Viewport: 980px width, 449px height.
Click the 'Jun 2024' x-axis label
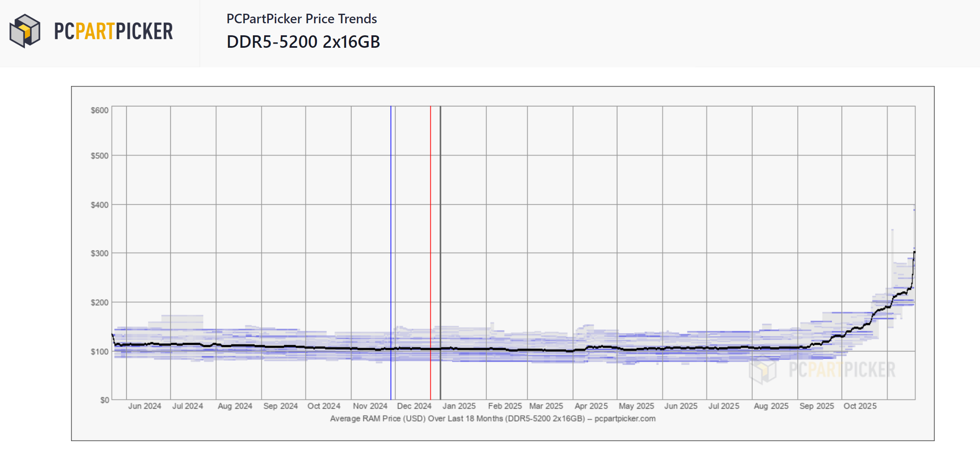pyautogui.click(x=145, y=406)
